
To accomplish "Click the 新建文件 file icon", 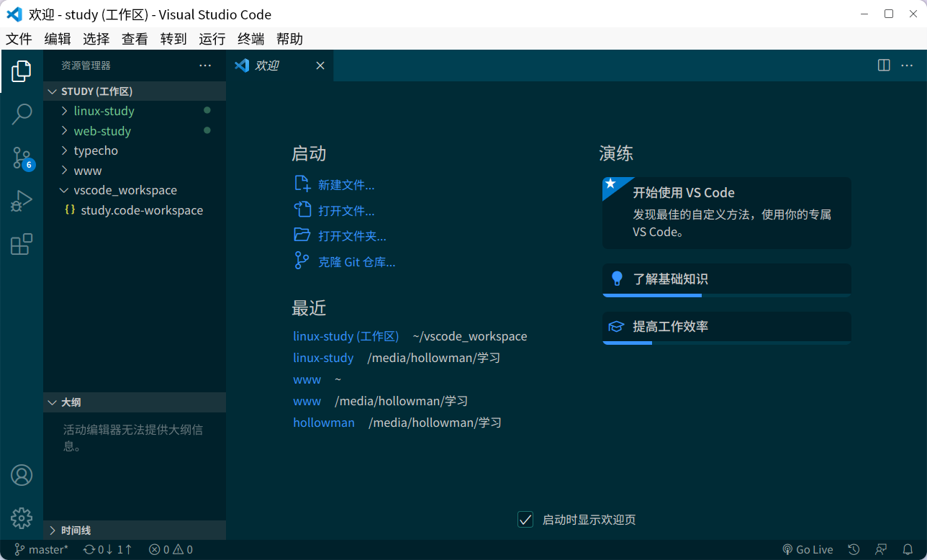I will coord(302,184).
